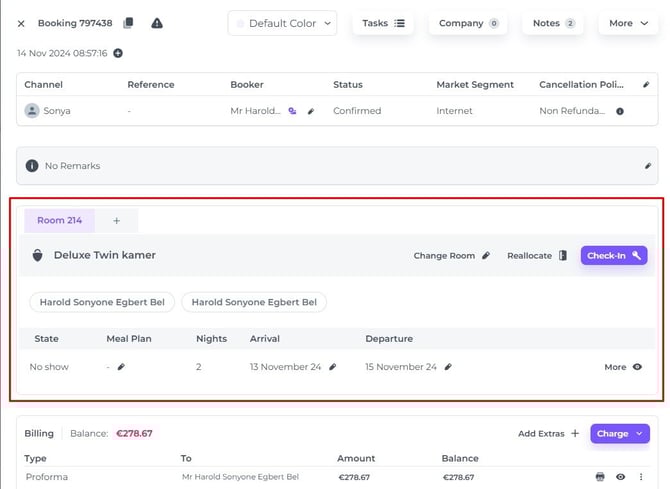
Task: Open the Default Color dropdown
Action: tap(282, 23)
